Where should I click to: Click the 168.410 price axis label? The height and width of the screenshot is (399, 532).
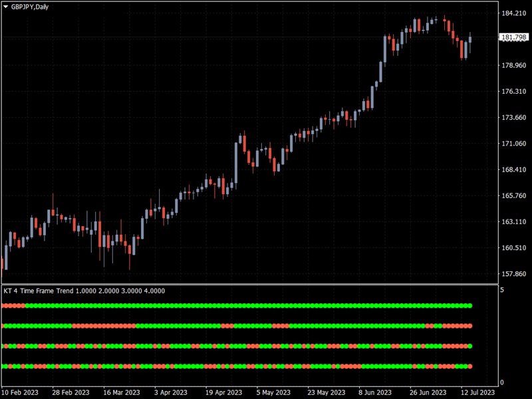click(513, 170)
